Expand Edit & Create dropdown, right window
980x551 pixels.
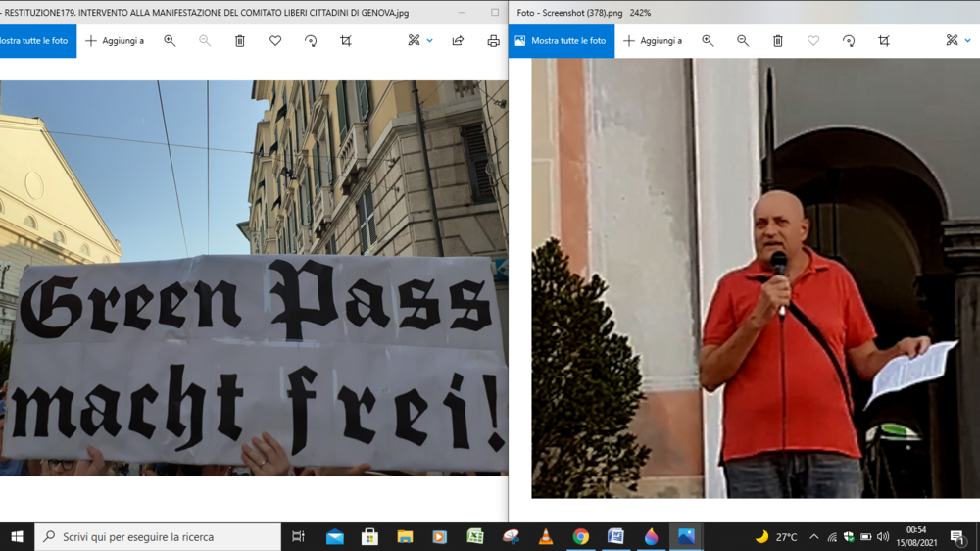(x=968, y=40)
